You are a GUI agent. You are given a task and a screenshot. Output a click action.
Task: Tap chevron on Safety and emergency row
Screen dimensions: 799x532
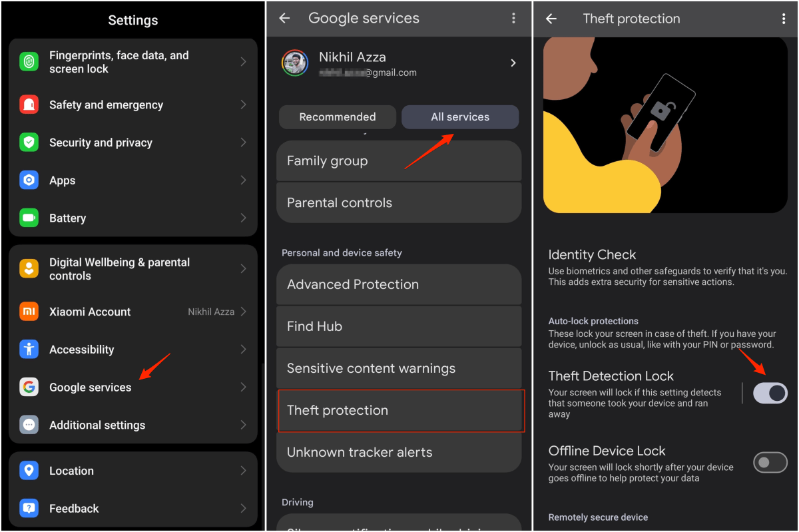tap(244, 105)
